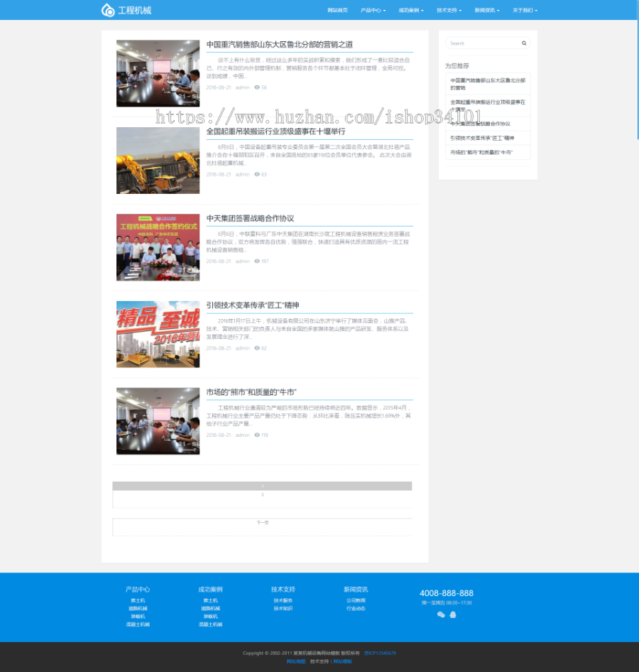The image size is (639, 672).
Task: Expand the 新闻资讯 dropdown menu
Action: [x=487, y=10]
